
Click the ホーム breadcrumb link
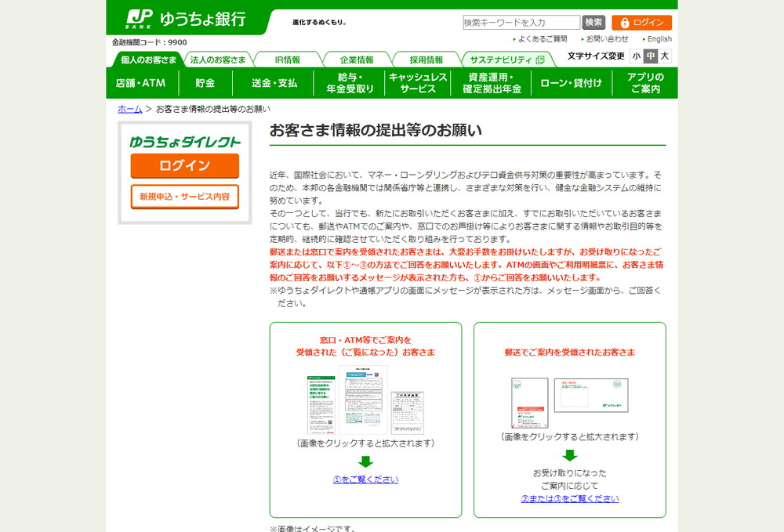point(130,109)
